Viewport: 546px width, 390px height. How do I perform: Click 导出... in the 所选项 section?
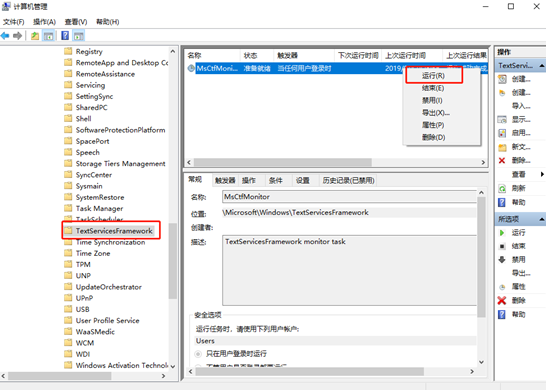click(521, 273)
